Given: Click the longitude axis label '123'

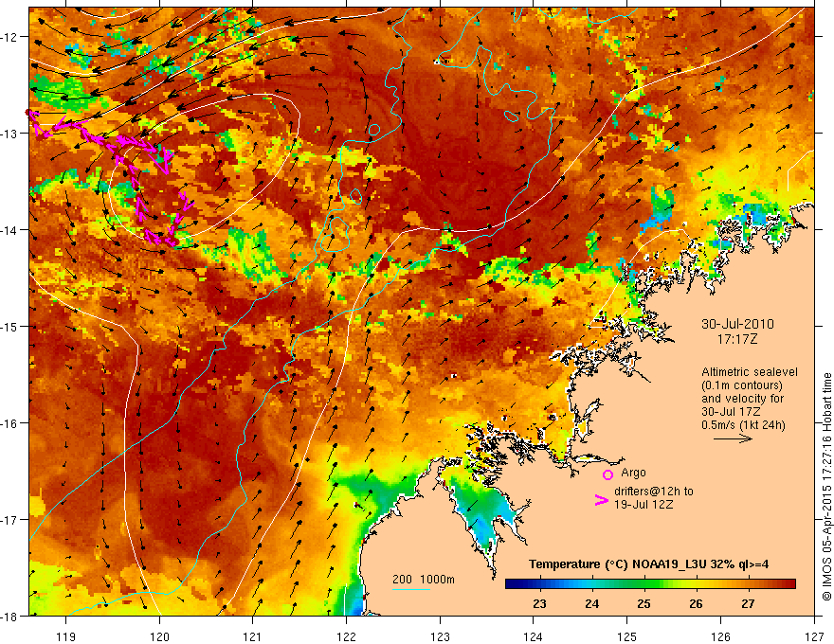Looking at the screenshot, I should [x=440, y=636].
